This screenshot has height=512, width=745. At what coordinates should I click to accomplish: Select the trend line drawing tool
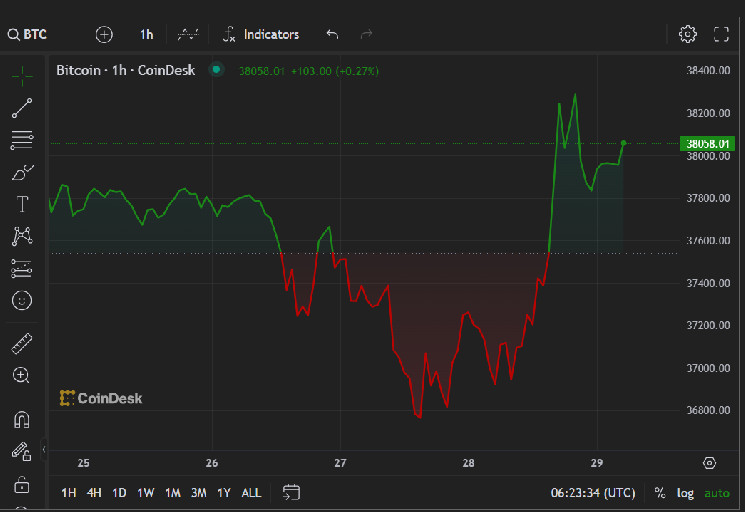pos(22,108)
